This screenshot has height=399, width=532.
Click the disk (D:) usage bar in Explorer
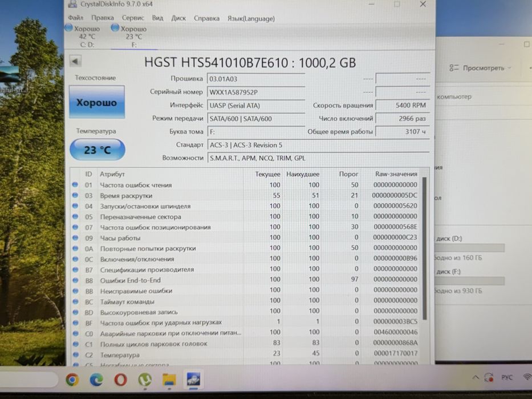click(x=470, y=248)
